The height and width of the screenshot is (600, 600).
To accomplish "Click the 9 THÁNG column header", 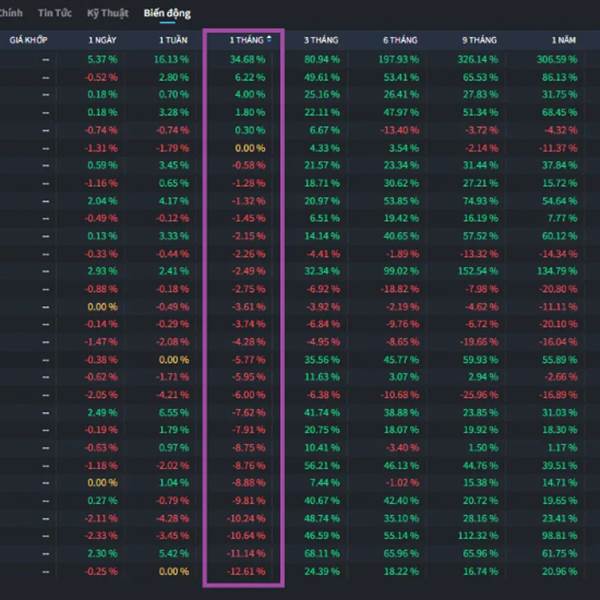I will [x=479, y=40].
